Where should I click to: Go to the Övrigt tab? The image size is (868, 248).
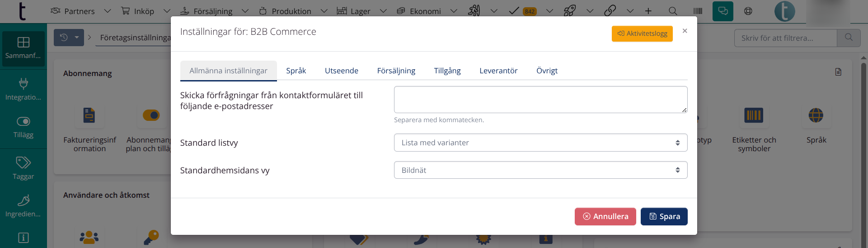(x=547, y=71)
